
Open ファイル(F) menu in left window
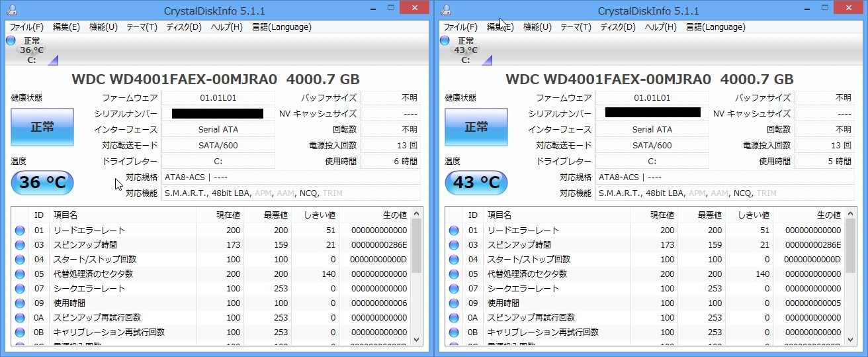coord(26,27)
